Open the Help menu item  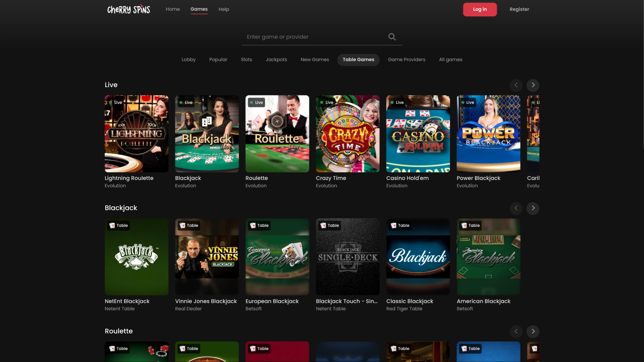[224, 9]
